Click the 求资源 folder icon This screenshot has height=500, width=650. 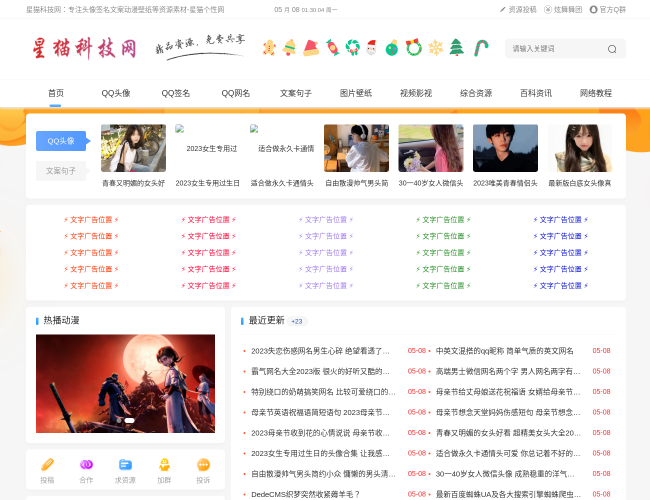coord(125,465)
